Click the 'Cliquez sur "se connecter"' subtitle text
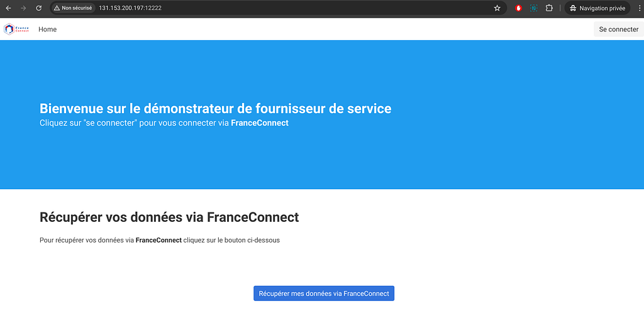Viewport: 644px width, 318px height. 164,123
